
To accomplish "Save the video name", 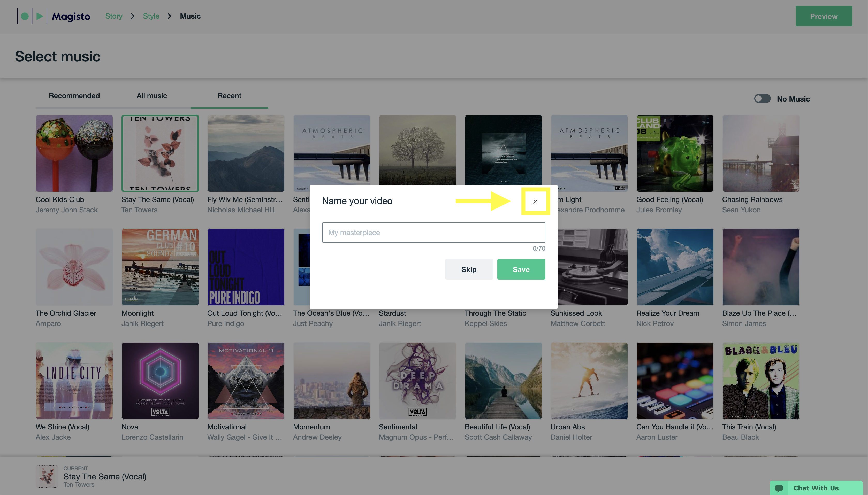I will (521, 269).
